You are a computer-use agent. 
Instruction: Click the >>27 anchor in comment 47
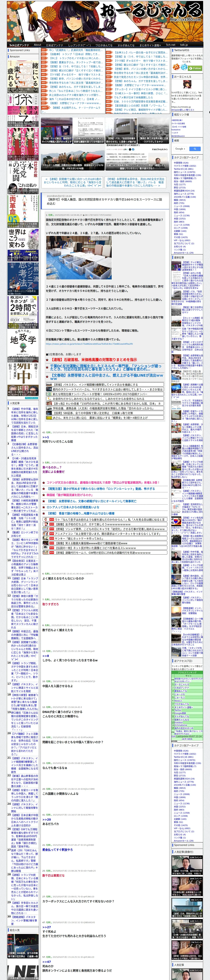[46, 927]
